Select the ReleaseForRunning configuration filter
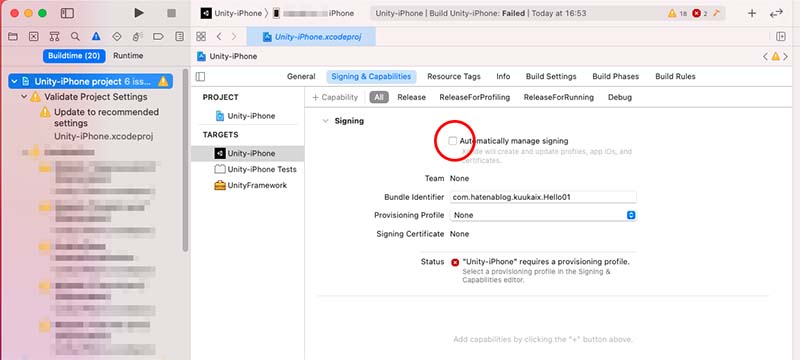 click(559, 97)
